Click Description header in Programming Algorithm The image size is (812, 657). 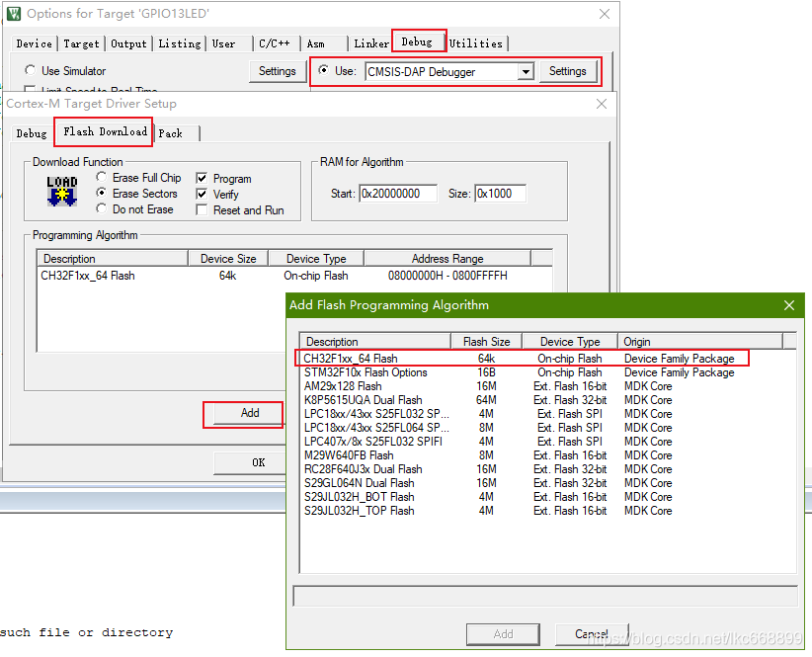click(113, 258)
